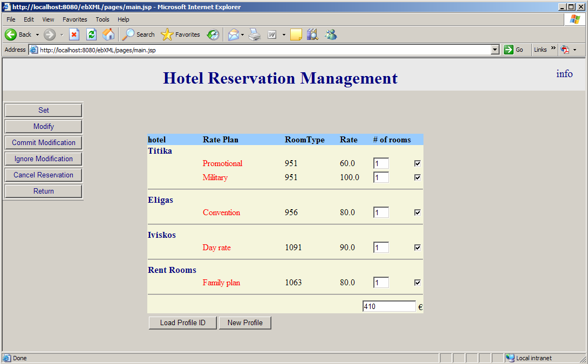The image size is (588, 364).
Task: Click the green Go arrow icon
Action: (509, 50)
